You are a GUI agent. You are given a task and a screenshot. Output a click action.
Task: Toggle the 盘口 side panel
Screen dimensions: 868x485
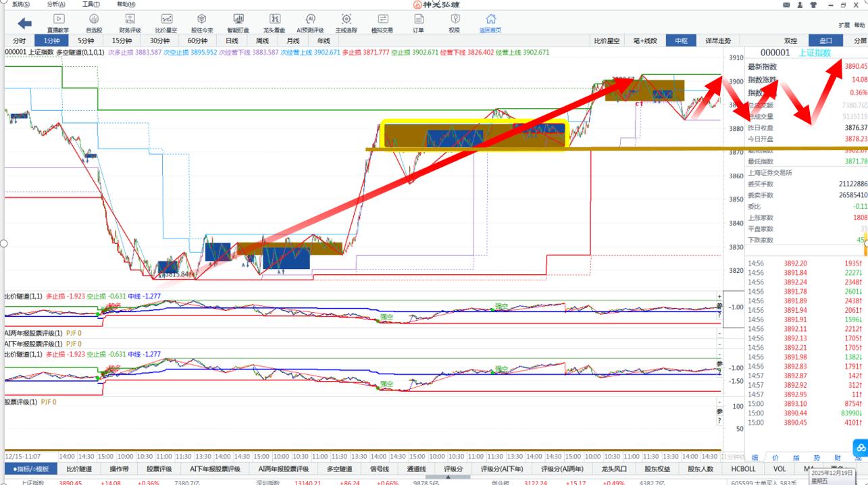tap(825, 41)
